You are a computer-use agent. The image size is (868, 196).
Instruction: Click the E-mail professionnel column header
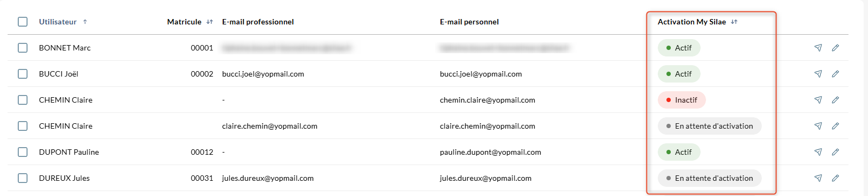[x=258, y=22]
